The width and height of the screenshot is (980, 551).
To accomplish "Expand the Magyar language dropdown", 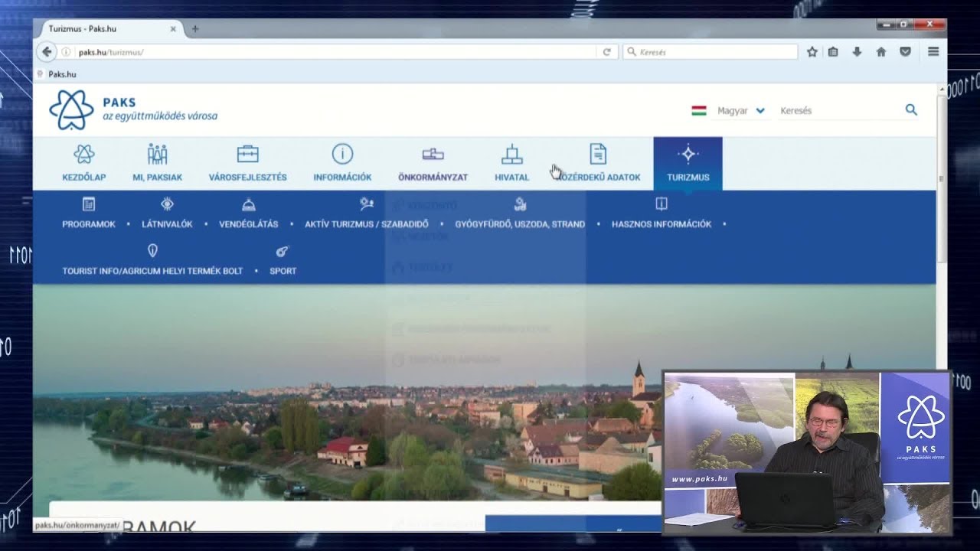I will [740, 111].
